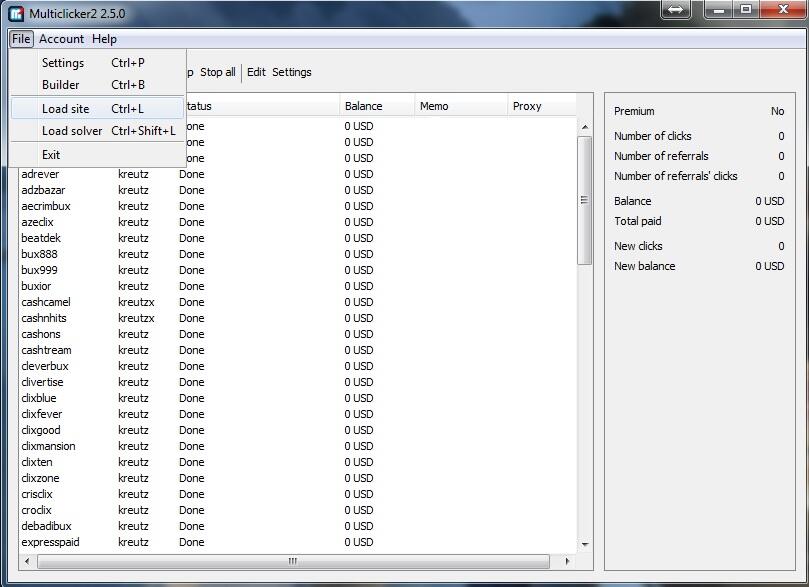Open the Builder from the File menu
Image resolution: width=809 pixels, height=587 pixels.
tap(60, 85)
